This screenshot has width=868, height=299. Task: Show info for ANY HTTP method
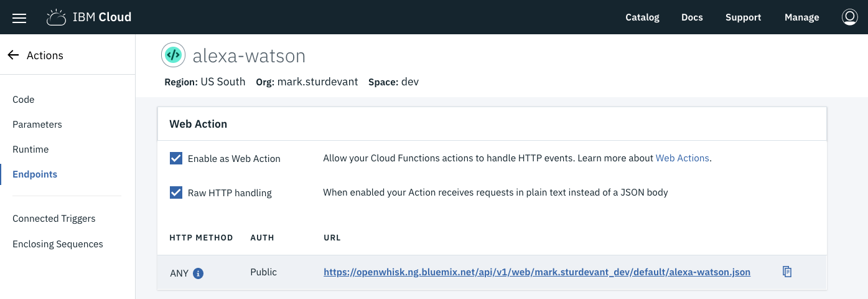tap(198, 273)
